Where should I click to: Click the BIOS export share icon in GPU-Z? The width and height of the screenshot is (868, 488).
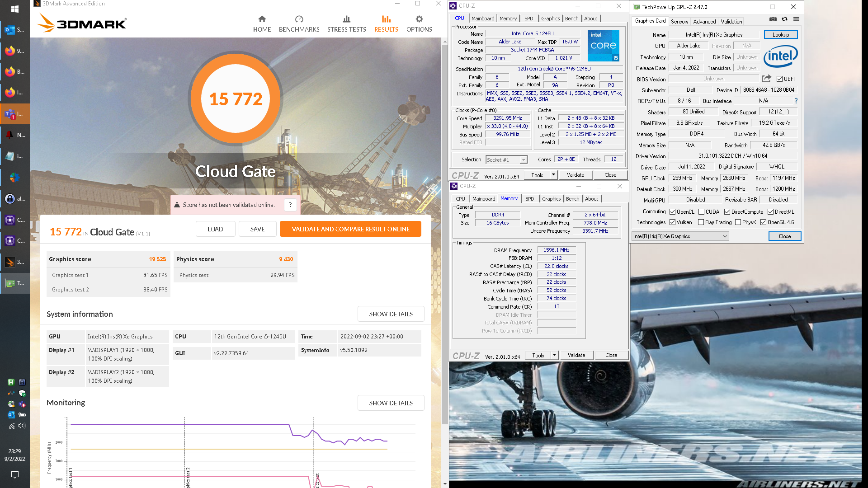[x=766, y=79]
